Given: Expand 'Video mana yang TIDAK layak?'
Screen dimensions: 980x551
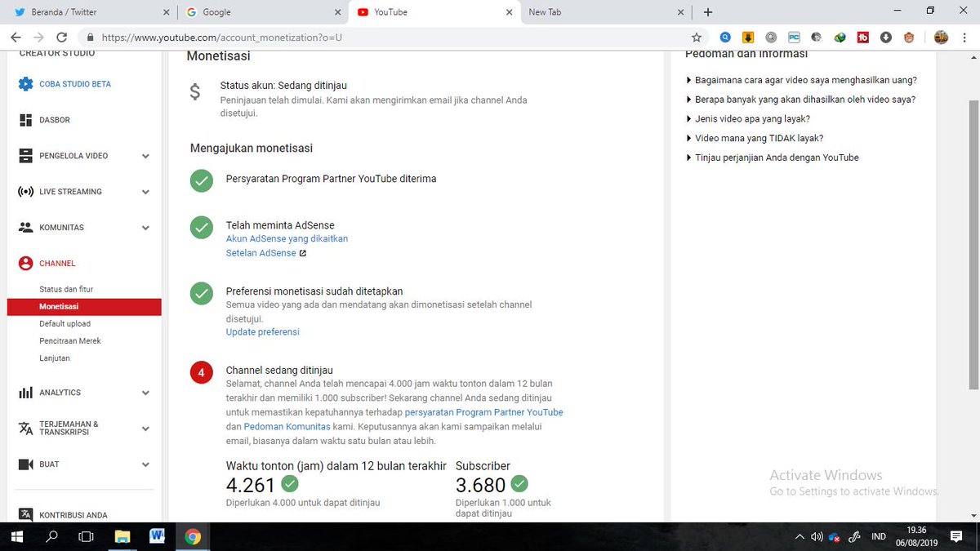Looking at the screenshot, I should click(755, 138).
